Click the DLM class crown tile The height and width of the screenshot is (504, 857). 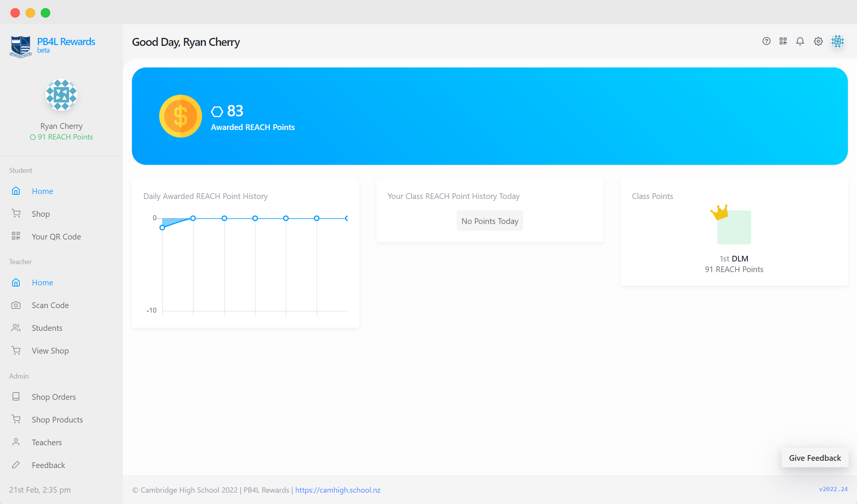tap(733, 227)
